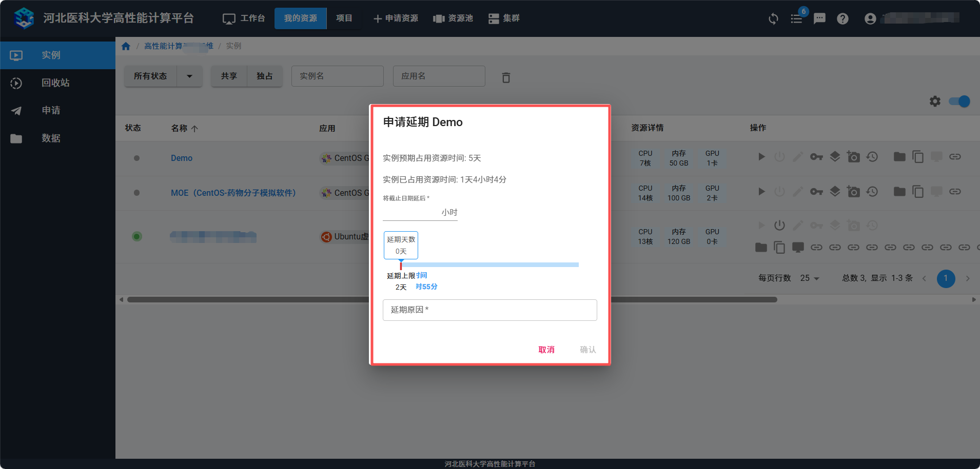Expand the 所有状态 status dropdown
This screenshot has height=469, width=980.
click(x=189, y=76)
